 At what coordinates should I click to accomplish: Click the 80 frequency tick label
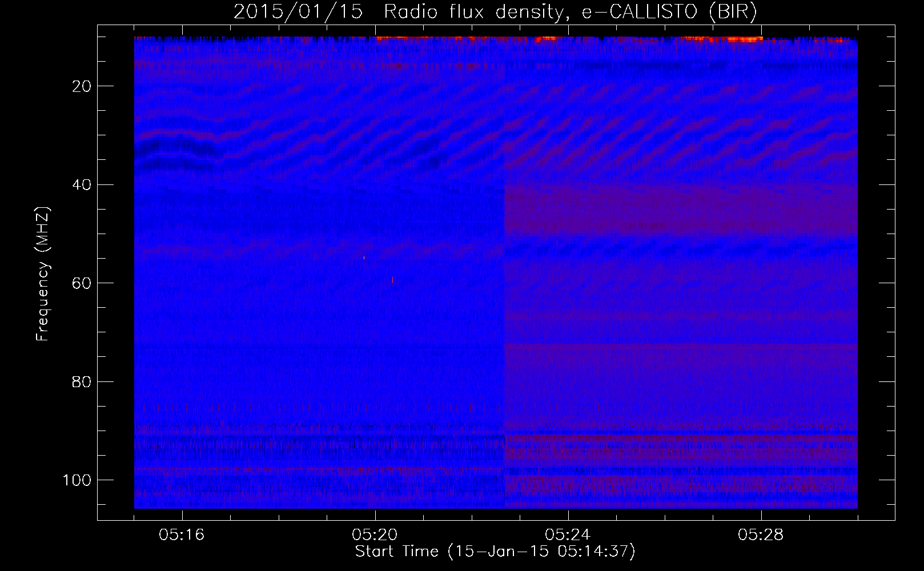82,382
